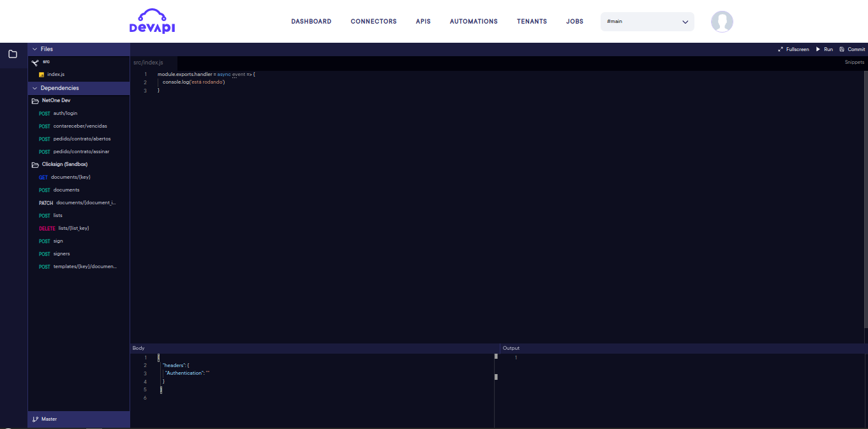Click the Fullscreen expand icon
Viewport: 868px width, 429px height.
[781, 49]
